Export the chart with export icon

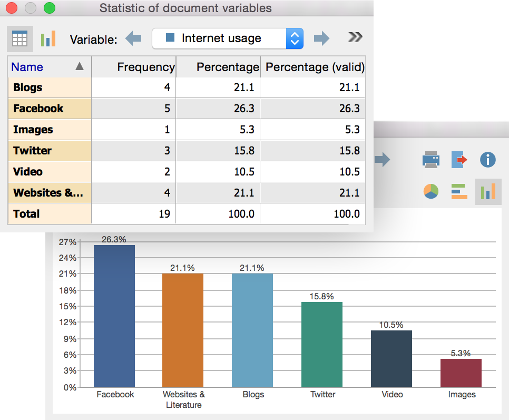459,159
